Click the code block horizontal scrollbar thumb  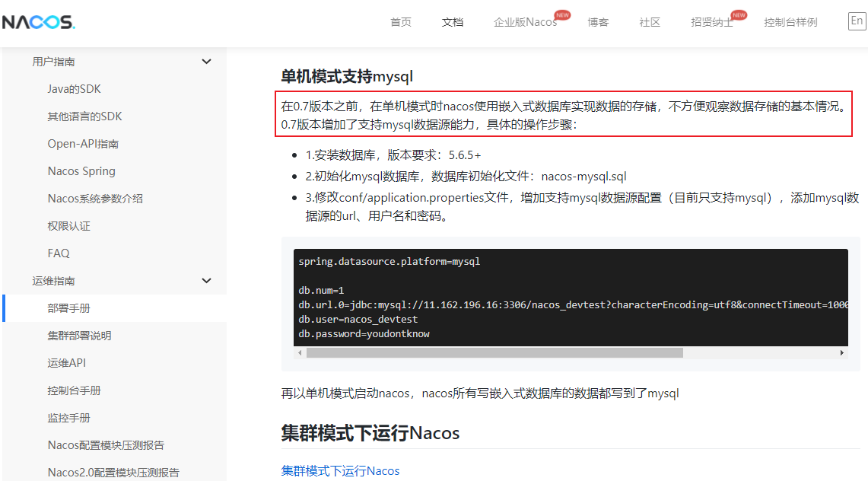pos(494,353)
